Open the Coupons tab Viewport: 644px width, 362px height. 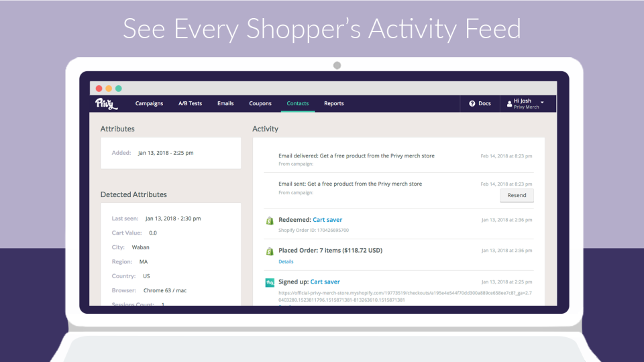point(260,103)
